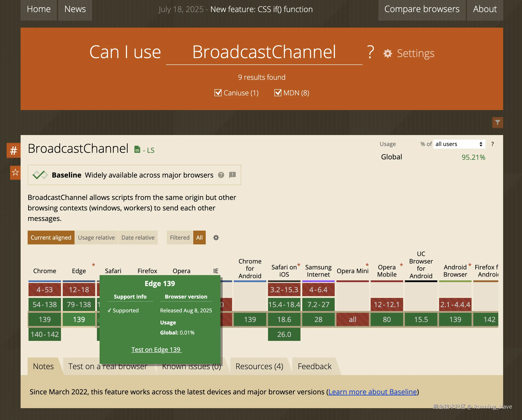Click the Android Browser notes asterisk
This screenshot has height=420, width=522.
pyautogui.click(x=470, y=265)
